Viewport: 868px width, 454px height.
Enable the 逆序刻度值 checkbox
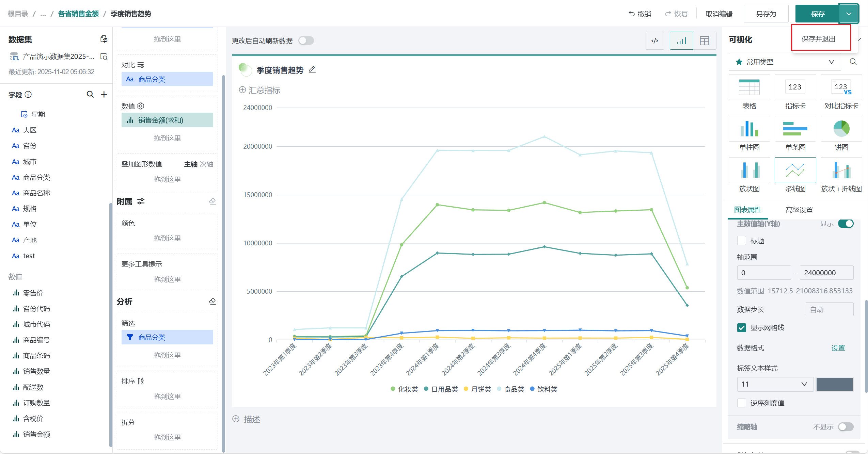(742, 403)
